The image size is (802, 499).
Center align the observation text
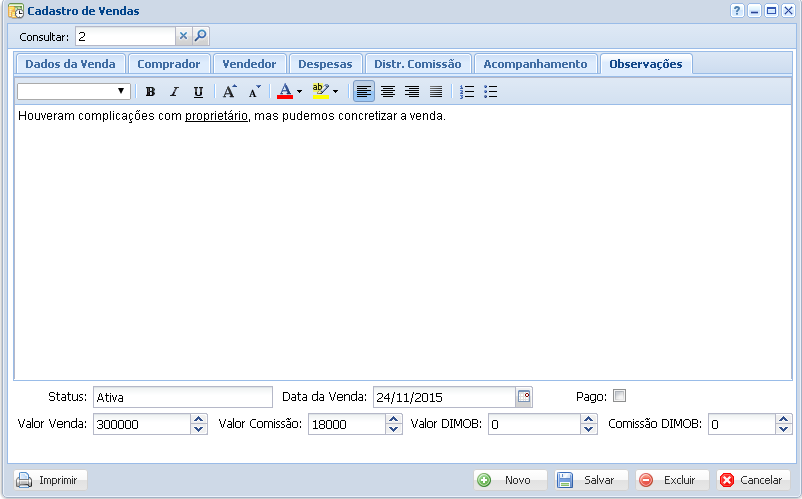coord(388,91)
